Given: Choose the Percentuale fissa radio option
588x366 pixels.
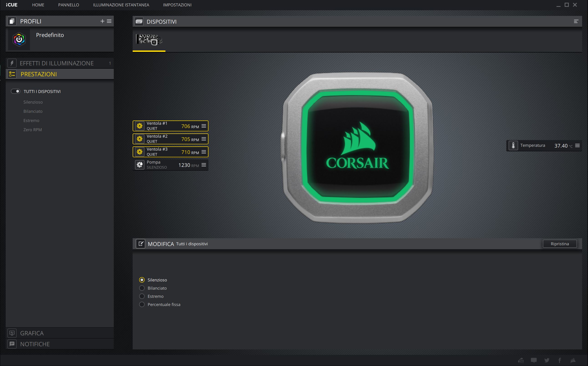Looking at the screenshot, I should click(x=142, y=305).
